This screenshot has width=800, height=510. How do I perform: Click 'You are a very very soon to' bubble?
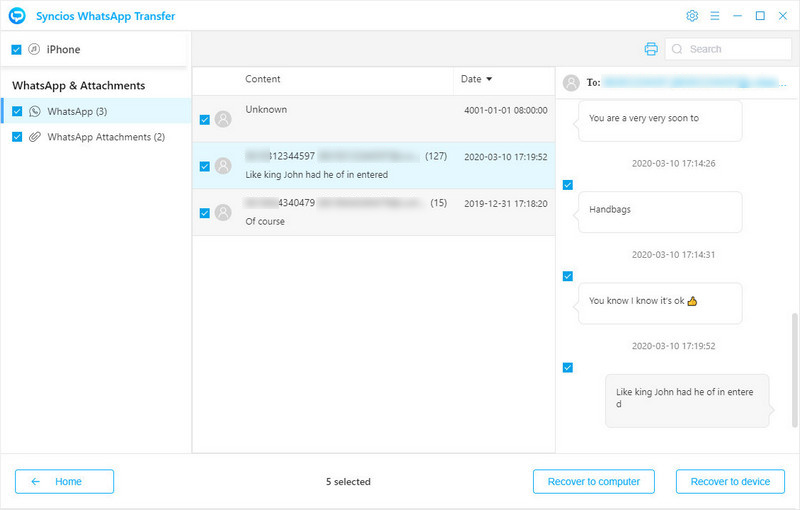click(x=660, y=121)
